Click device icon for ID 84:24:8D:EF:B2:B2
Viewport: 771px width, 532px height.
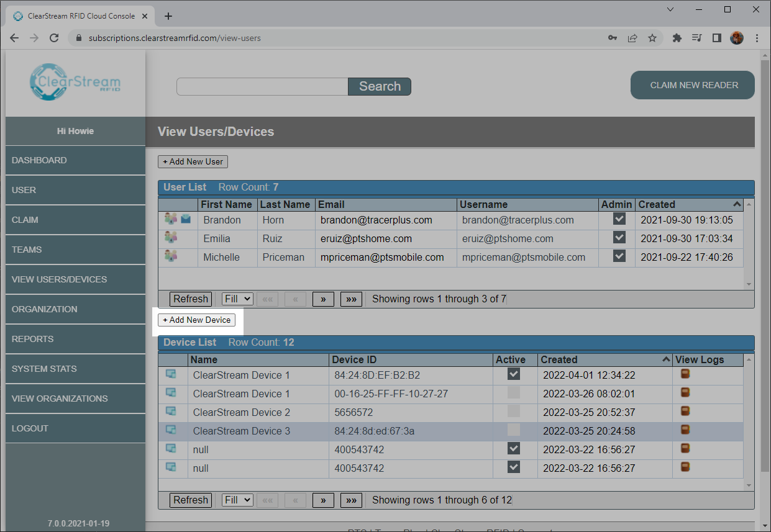click(171, 374)
